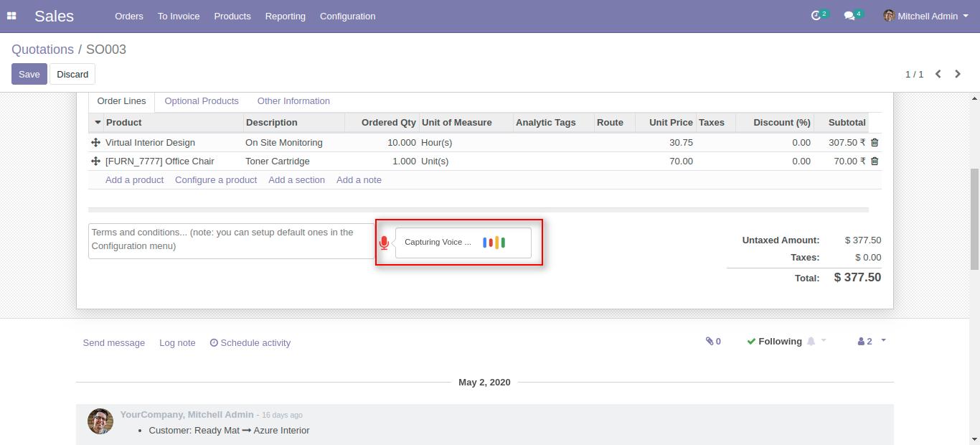Click the voice capture level indicator bars

(494, 242)
